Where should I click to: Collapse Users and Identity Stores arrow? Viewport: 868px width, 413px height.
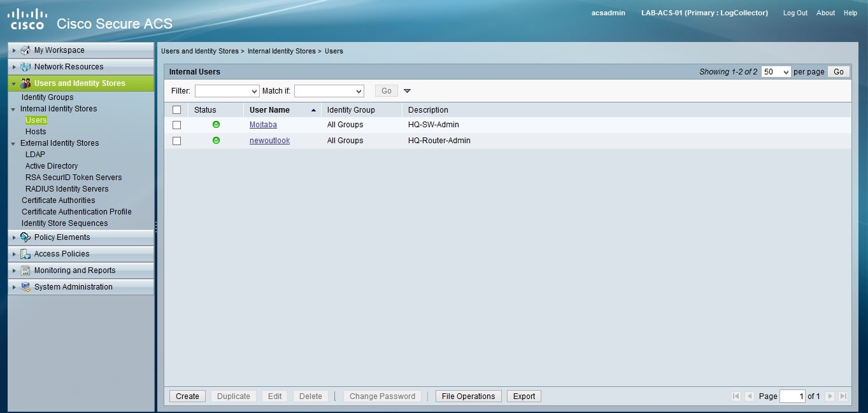[x=14, y=83]
